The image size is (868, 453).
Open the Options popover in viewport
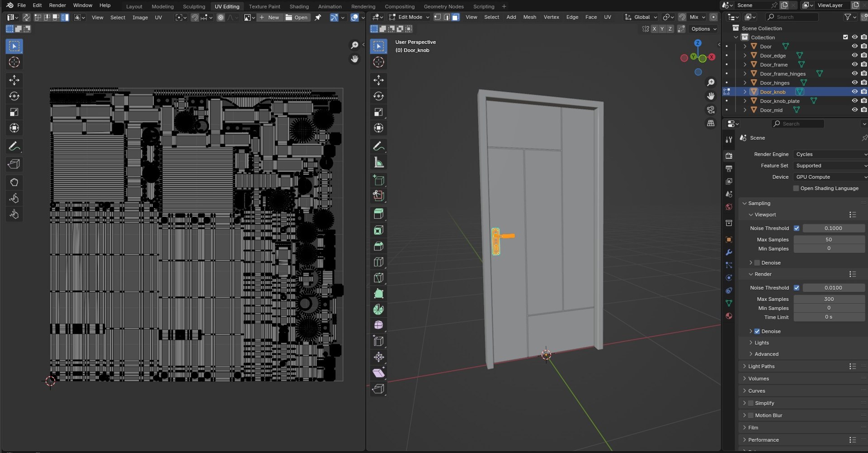(704, 29)
